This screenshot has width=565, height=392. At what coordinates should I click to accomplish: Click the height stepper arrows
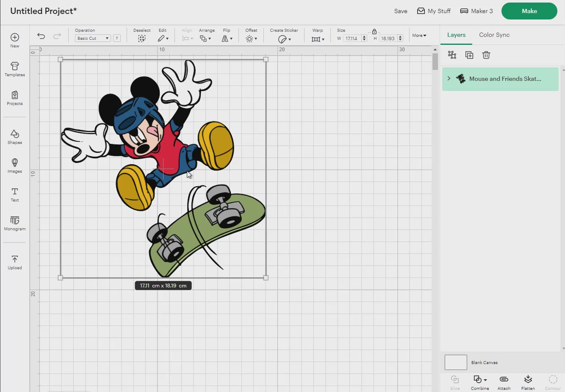click(x=400, y=39)
